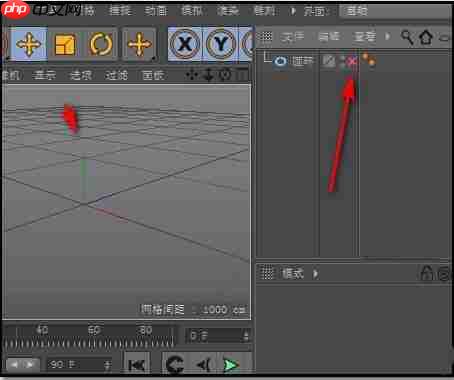The width and height of the screenshot is (454, 380).
Task: Select the Move tool
Action: [x=29, y=44]
